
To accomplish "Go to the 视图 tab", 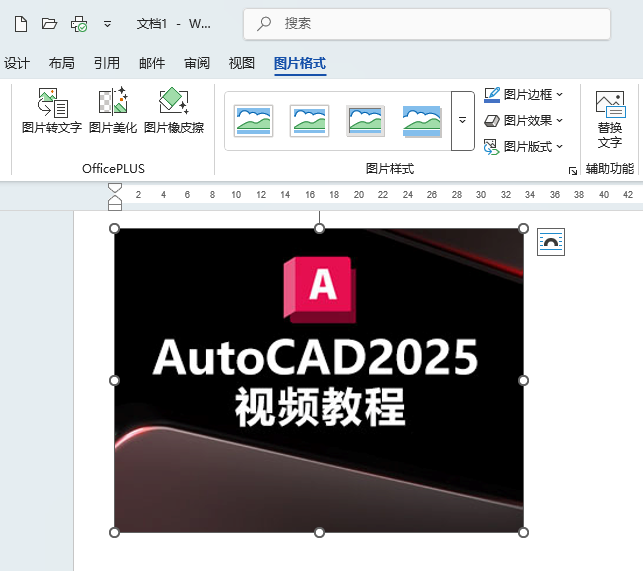I will 242,63.
